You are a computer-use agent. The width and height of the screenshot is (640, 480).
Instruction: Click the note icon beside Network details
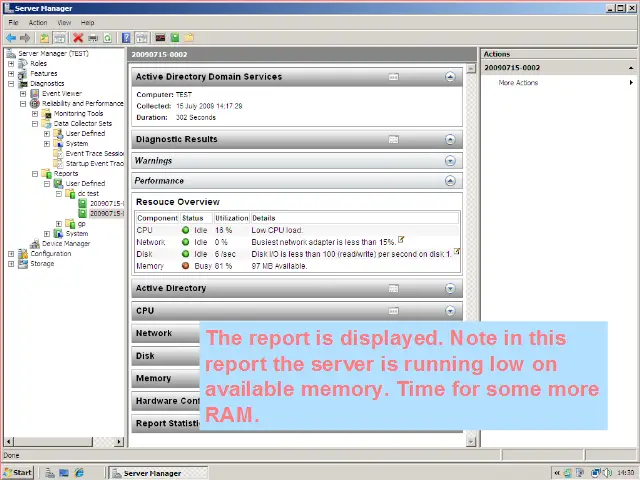tap(401, 240)
